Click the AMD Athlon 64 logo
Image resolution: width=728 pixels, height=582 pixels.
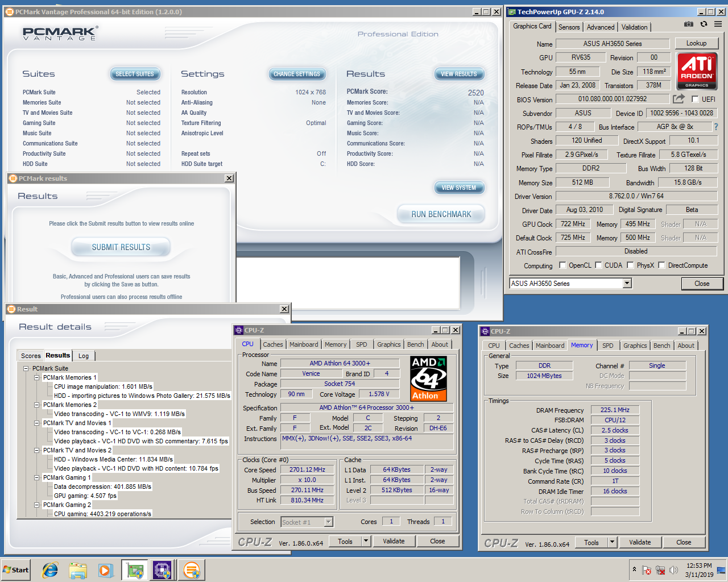[429, 379]
